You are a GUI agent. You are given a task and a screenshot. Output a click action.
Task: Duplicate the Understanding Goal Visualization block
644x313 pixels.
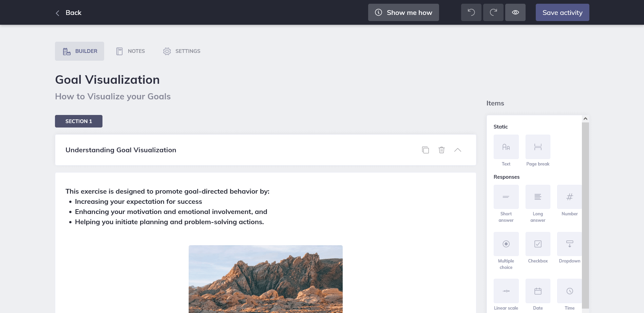[x=425, y=150]
